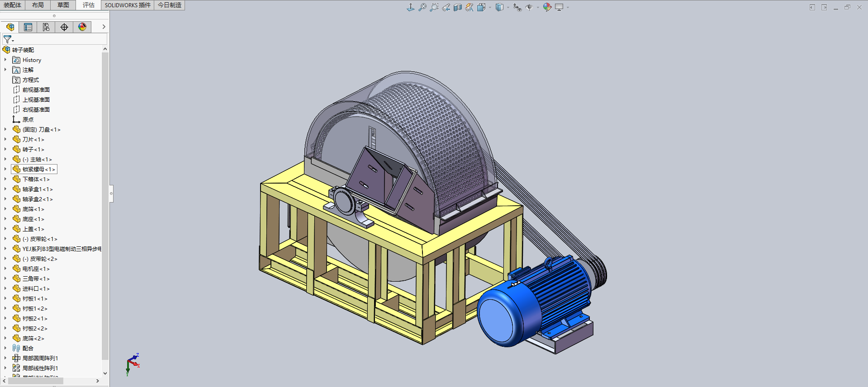Select 前视基准面 plane

click(36, 90)
